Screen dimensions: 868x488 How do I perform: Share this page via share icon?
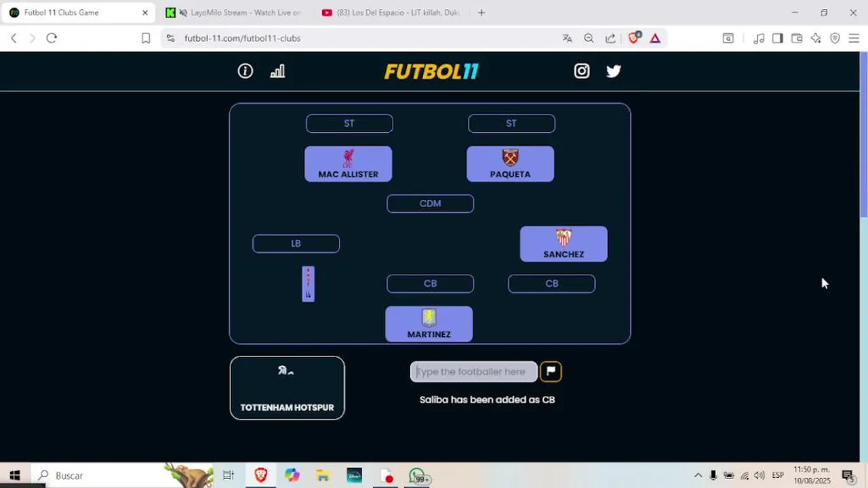point(610,38)
